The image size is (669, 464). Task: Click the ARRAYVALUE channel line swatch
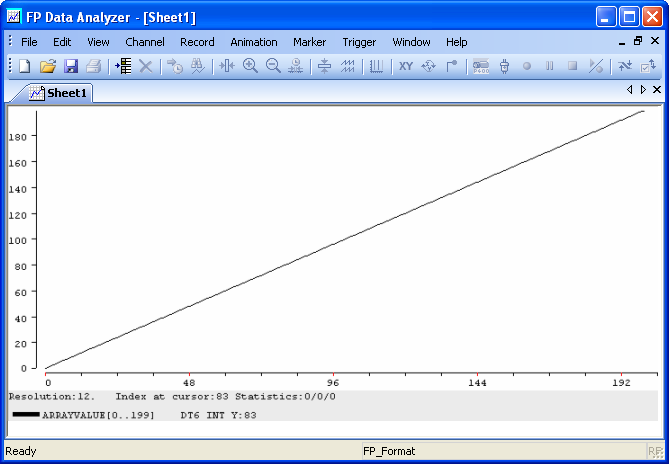pos(25,414)
